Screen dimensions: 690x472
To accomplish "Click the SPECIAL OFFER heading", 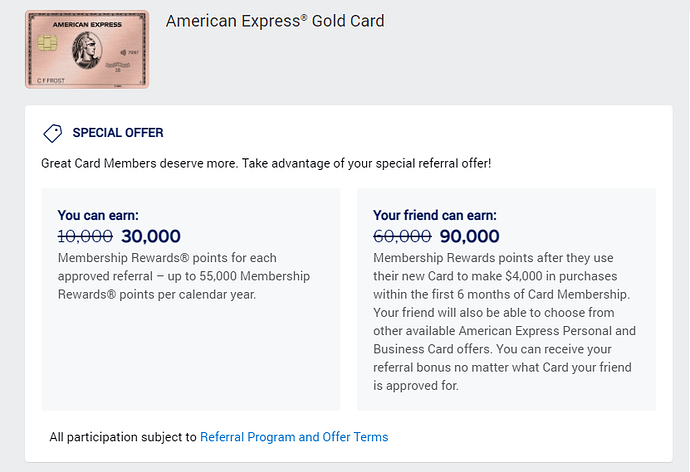I will click(x=118, y=132).
